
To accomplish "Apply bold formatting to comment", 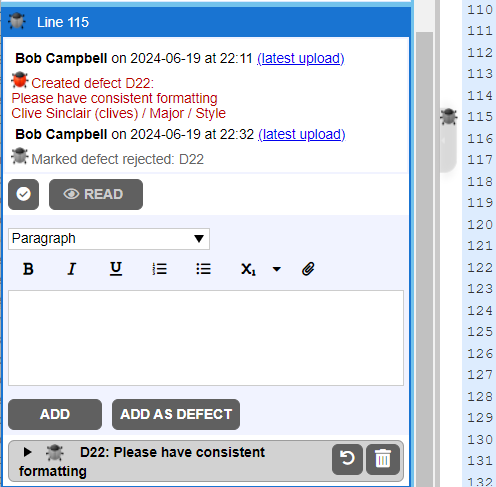I will (x=28, y=269).
